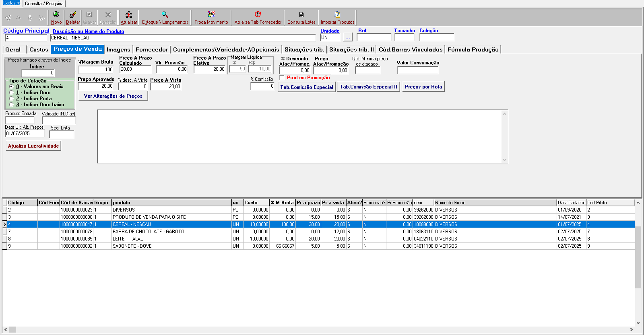Click the Importar Produtos icon
The height and width of the screenshot is (335, 644).
click(x=337, y=15)
